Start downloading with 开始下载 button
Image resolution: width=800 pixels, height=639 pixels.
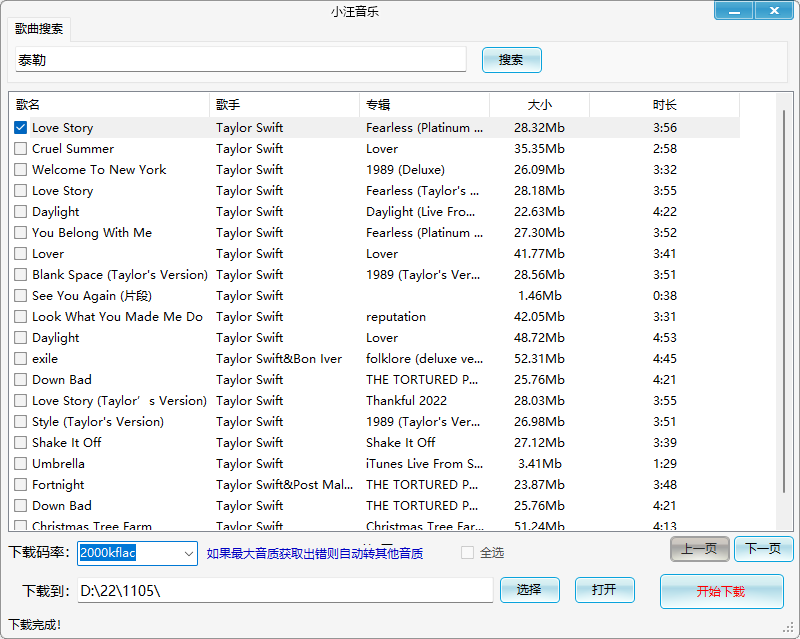721,592
